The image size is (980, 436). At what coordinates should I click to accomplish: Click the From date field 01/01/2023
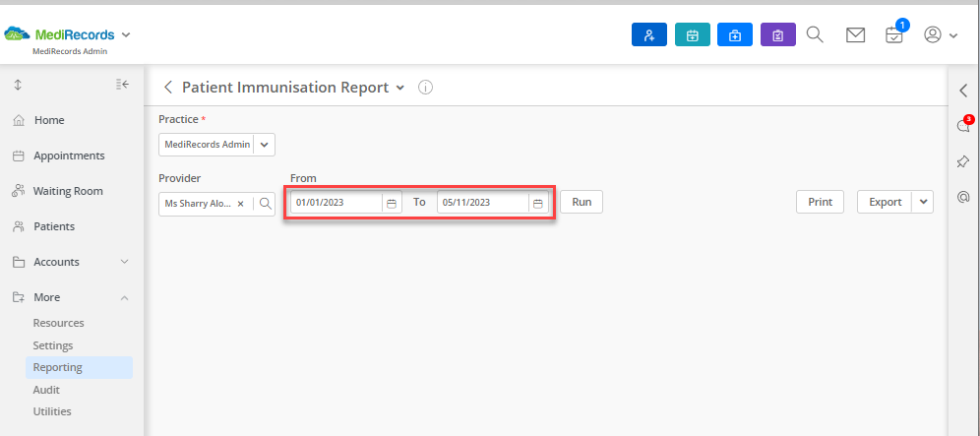[x=337, y=203]
